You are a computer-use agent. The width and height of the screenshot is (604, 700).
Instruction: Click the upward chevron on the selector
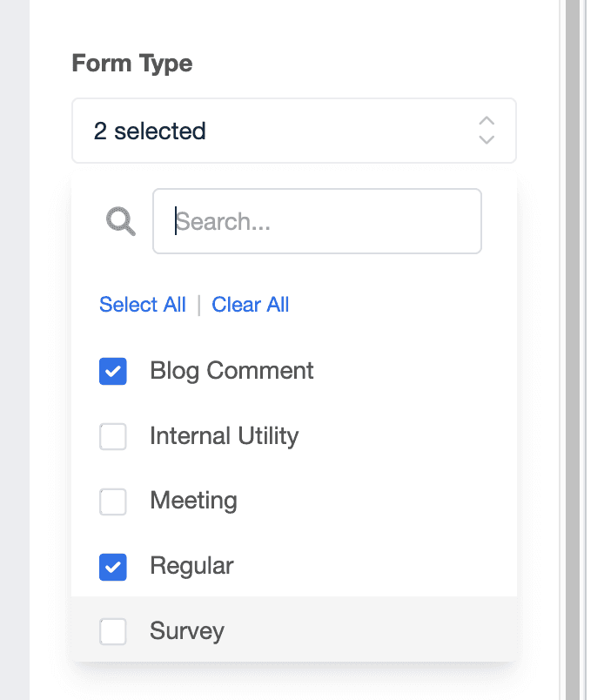(487, 122)
